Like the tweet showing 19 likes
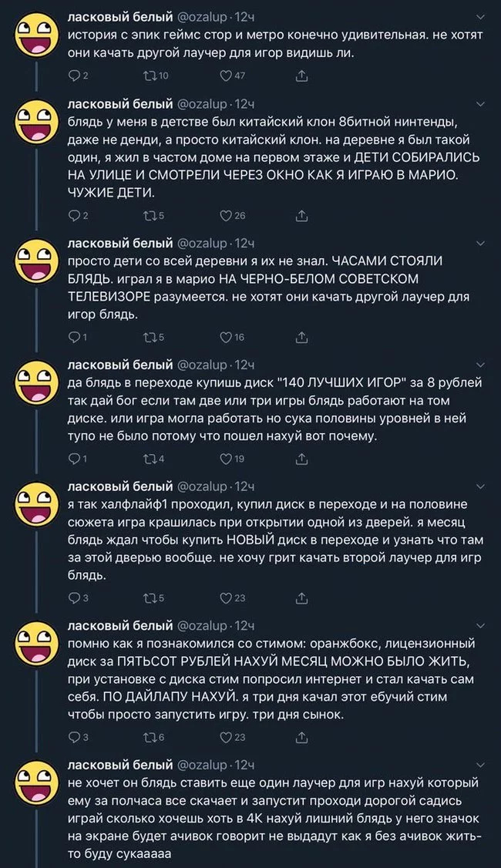Screen dimensions: 501x868 (x=226, y=459)
